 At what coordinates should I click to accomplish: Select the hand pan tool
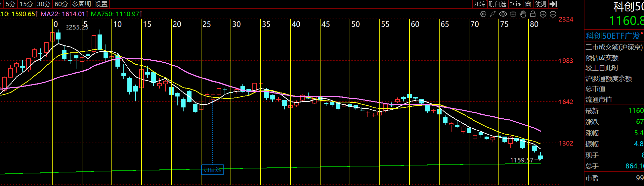(523, 14)
